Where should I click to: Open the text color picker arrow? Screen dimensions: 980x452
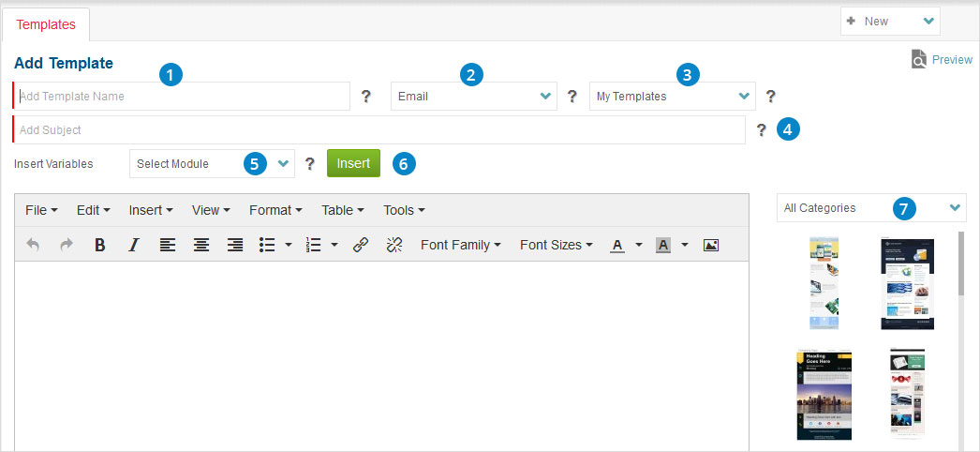pyautogui.click(x=638, y=245)
